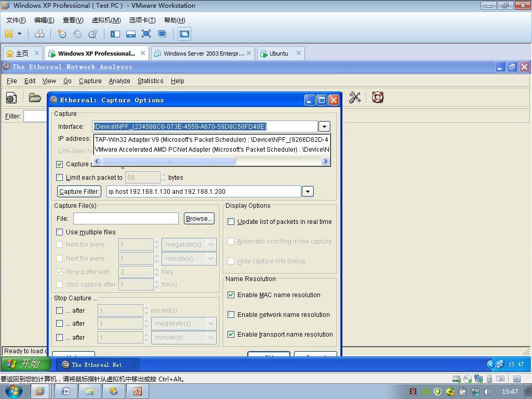Open VMware 虚拟机(M) menu

pyautogui.click(x=106, y=20)
